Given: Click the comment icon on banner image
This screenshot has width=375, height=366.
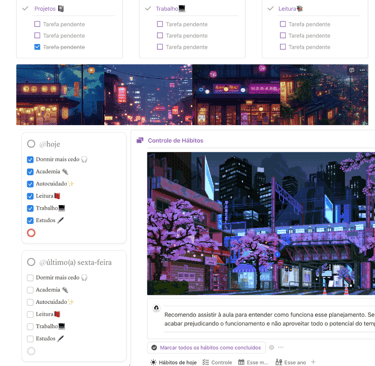Looking at the screenshot, I should click(x=352, y=70).
